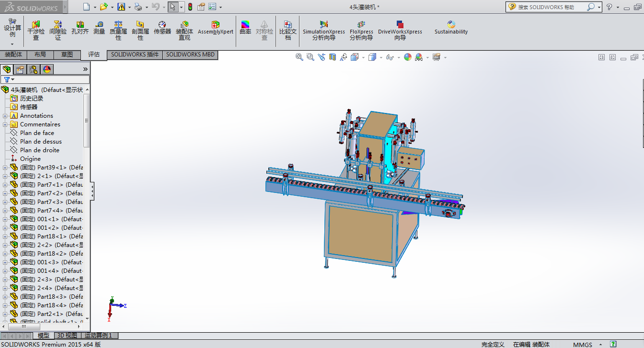The width and height of the screenshot is (644, 348).
Task: Select the 测量 measure tool
Action: click(99, 28)
